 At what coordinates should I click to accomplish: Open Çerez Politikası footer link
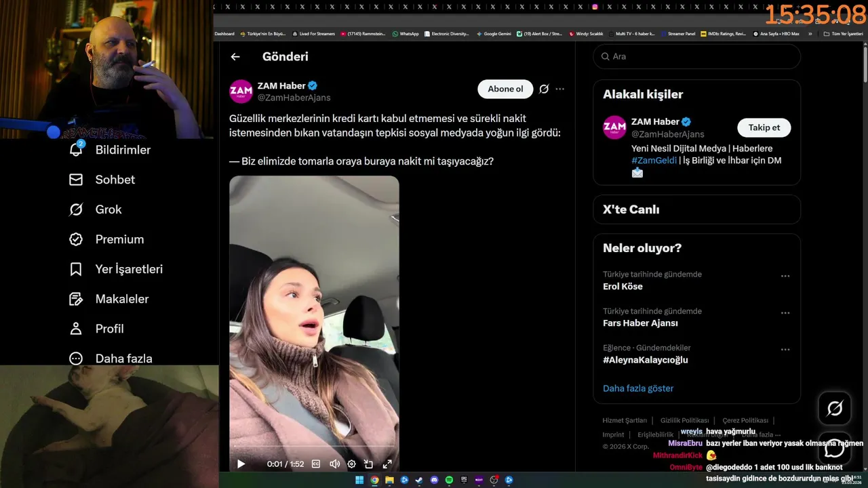point(745,420)
